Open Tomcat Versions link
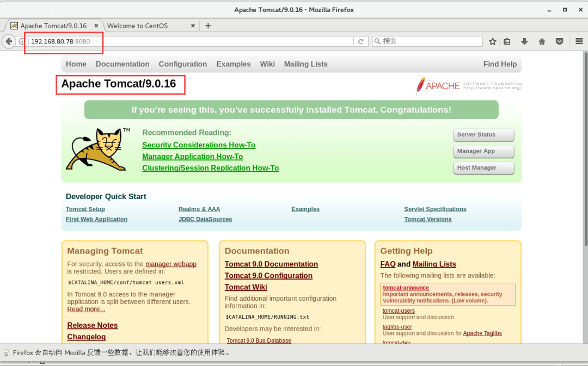The height and width of the screenshot is (366, 588). [x=428, y=219]
